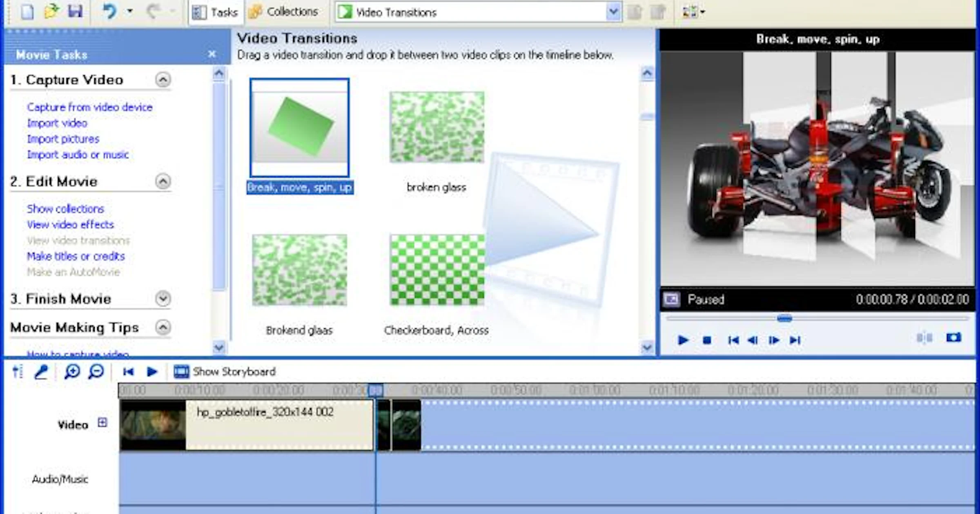
Task: Select the hp_gobletoffire_320x144 002 clip
Action: click(247, 425)
